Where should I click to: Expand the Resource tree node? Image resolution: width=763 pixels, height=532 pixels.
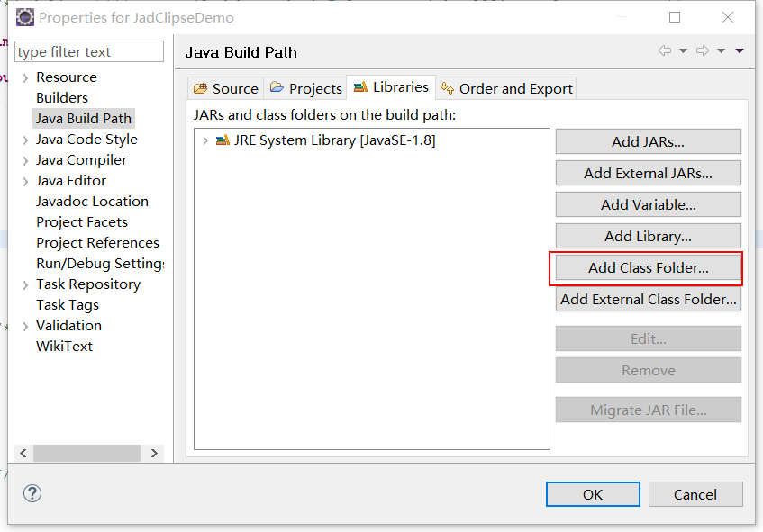pos(25,77)
